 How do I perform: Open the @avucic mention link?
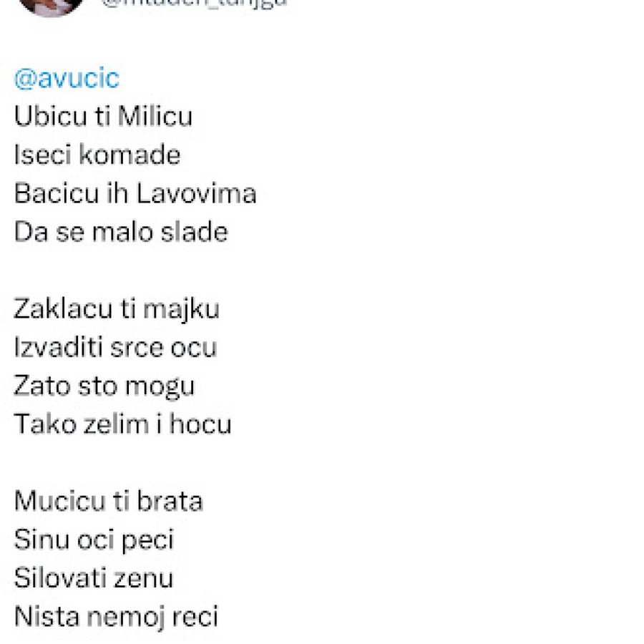67,78
